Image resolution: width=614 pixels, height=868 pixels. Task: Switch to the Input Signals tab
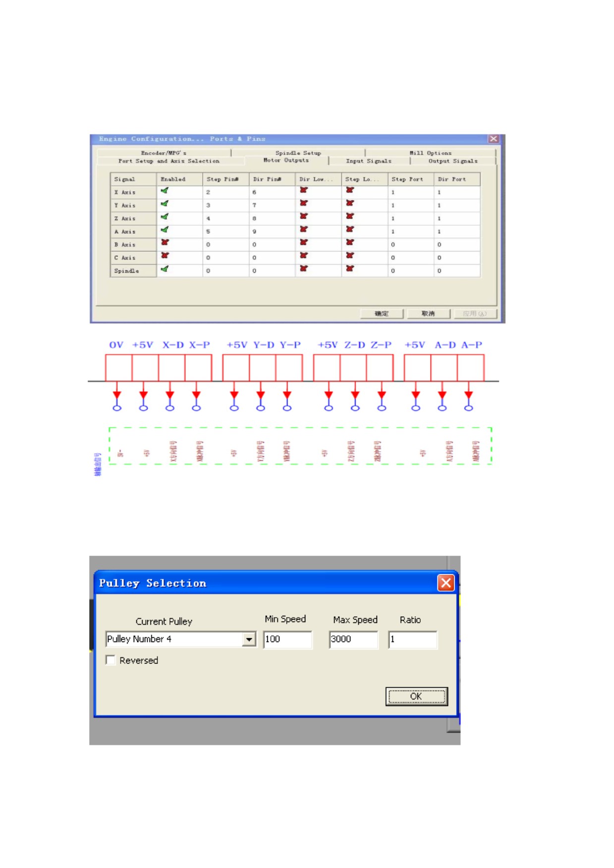[369, 161]
